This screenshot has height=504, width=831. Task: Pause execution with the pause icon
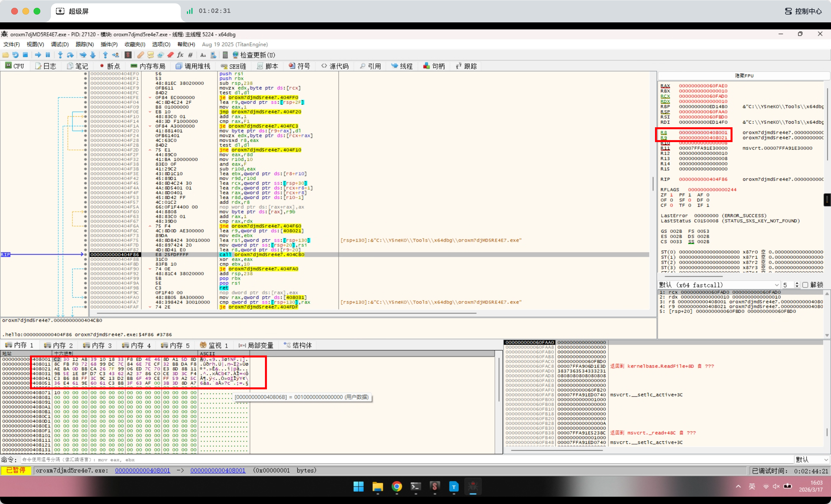point(48,55)
